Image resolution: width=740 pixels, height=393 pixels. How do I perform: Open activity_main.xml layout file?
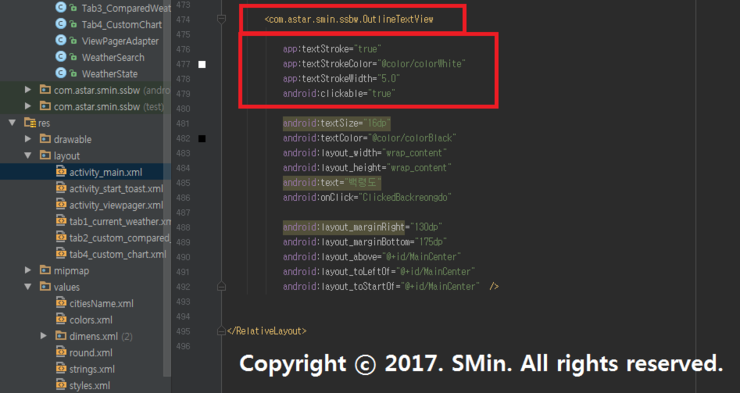(x=106, y=172)
